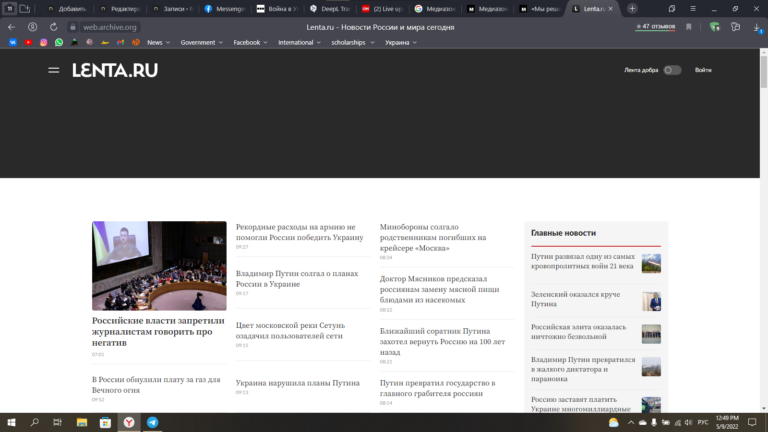768x432 pixels.
Task: Expand the News bookmarks folder
Action: (x=158, y=43)
